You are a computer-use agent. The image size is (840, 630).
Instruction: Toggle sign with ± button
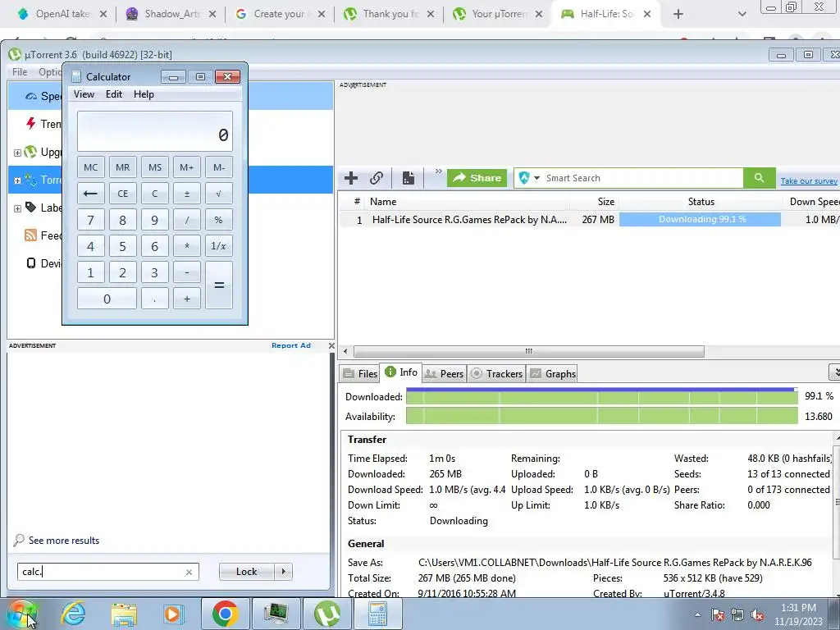[x=187, y=194]
